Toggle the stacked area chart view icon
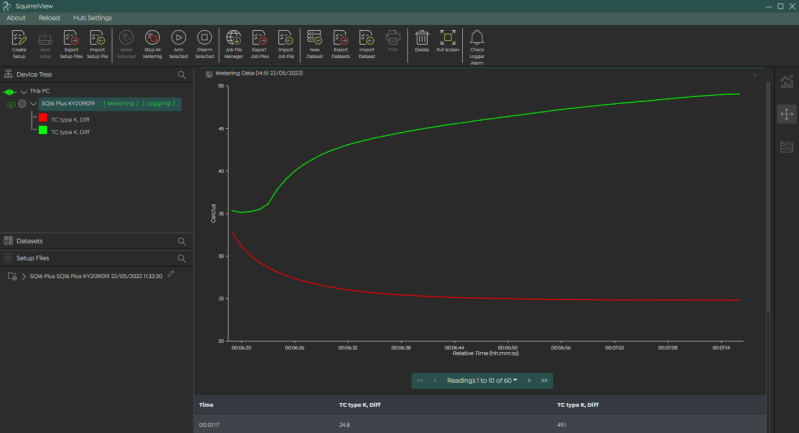The height and width of the screenshot is (433, 799). [x=787, y=147]
